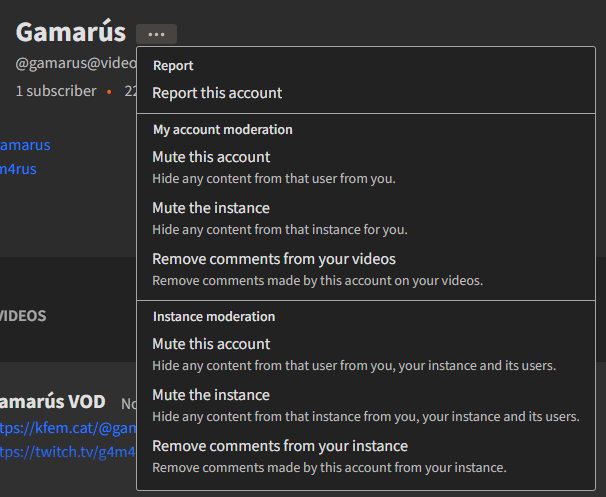Follow the twitch.tv link

tap(67, 452)
